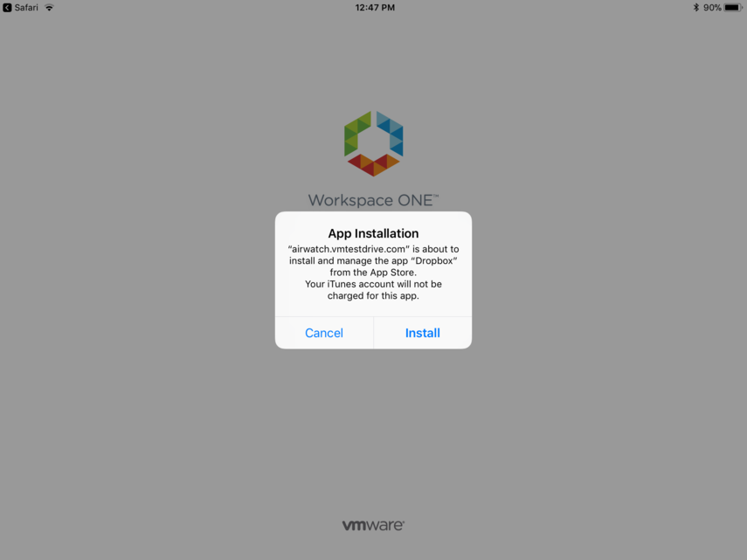
Task: Click the iTunes account not charged notice
Action: coord(374,290)
